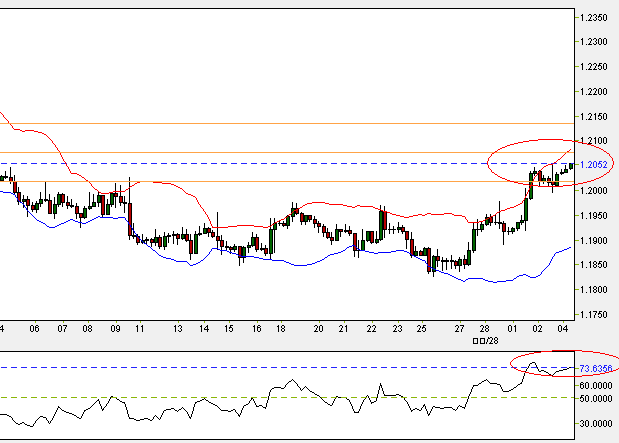Screen dimensions: 619x443
Task: Click the 1.1800 price axis label
Action: pyautogui.click(x=594, y=290)
